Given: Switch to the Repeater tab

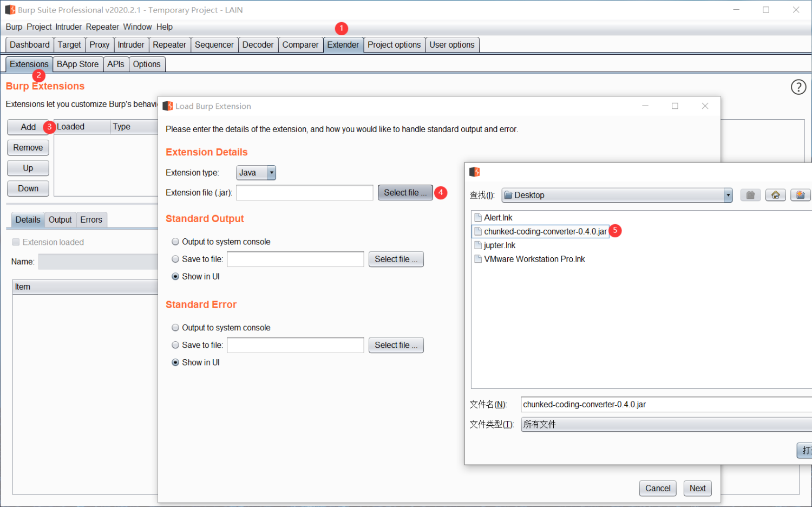Looking at the screenshot, I should pyautogui.click(x=169, y=44).
